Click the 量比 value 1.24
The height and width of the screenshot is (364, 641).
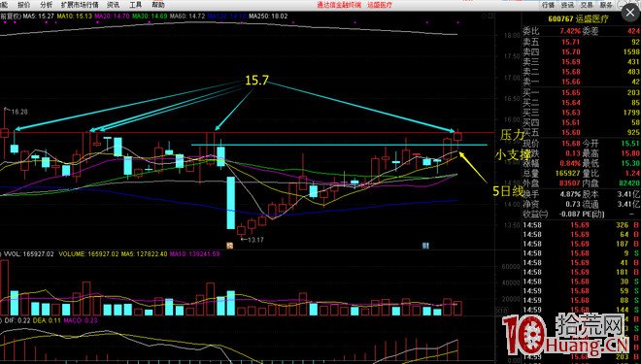pyautogui.click(x=632, y=173)
